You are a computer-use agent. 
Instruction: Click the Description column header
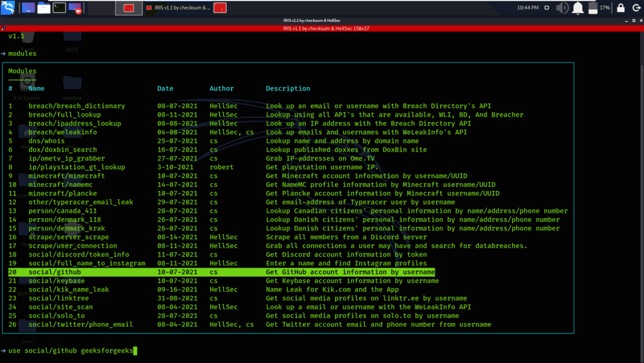click(288, 88)
